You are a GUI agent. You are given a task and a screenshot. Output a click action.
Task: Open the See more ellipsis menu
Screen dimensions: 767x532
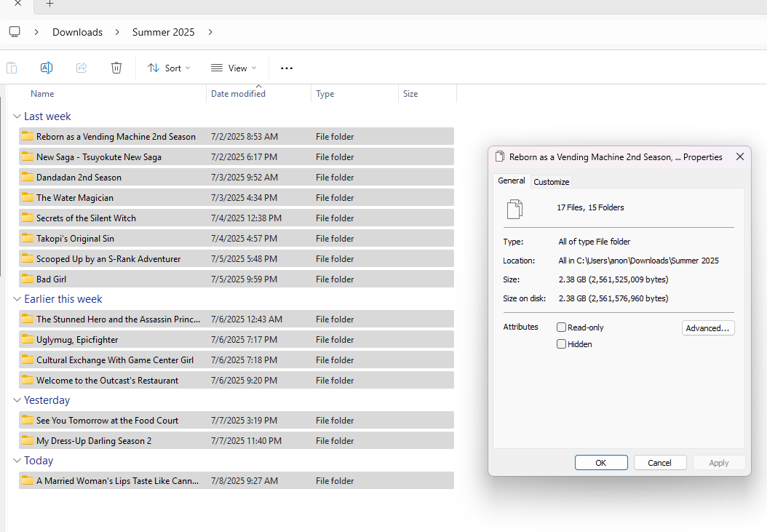click(287, 68)
